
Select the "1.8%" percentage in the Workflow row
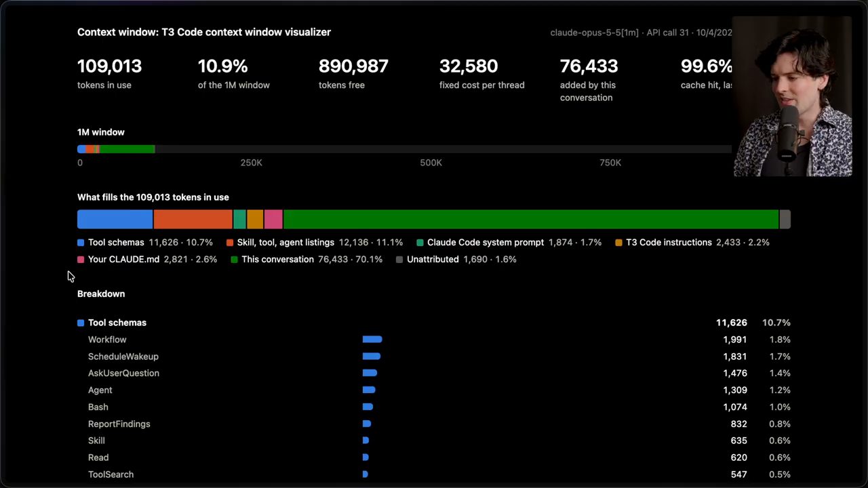coord(780,340)
